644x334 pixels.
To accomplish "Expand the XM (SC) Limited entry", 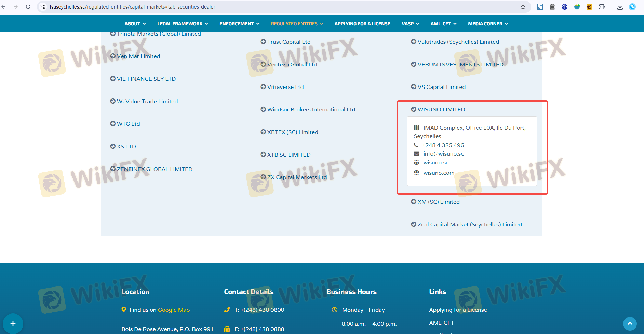I will click(438, 202).
